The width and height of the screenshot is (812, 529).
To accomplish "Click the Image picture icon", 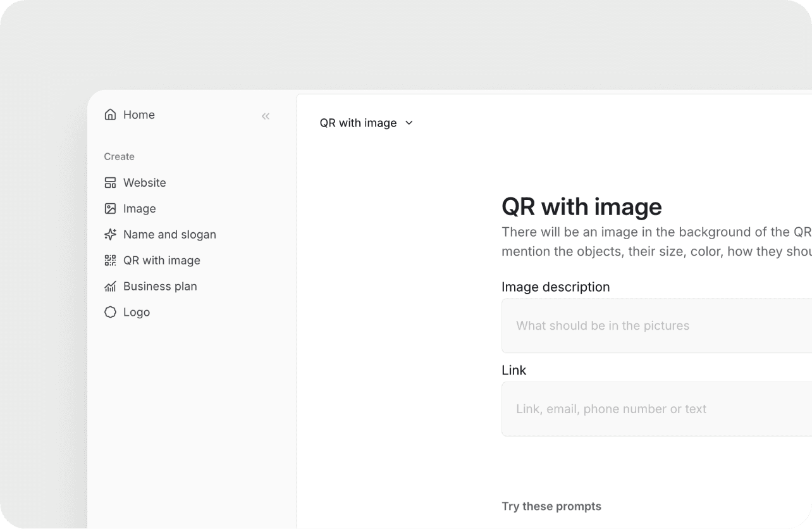I will 110,209.
